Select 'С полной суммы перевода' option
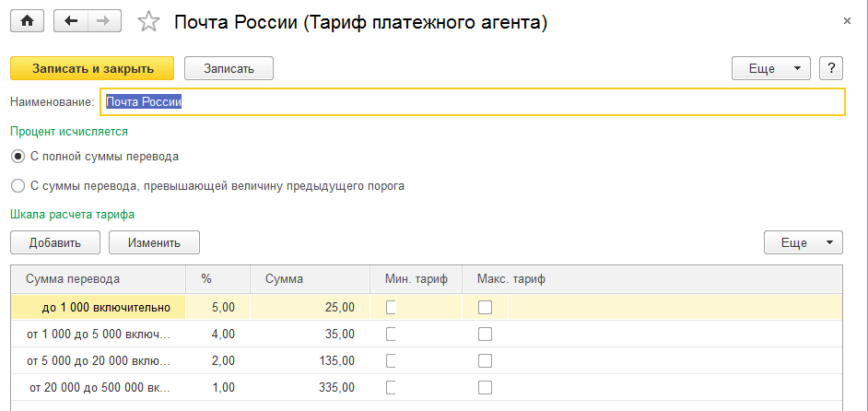 click(18, 156)
